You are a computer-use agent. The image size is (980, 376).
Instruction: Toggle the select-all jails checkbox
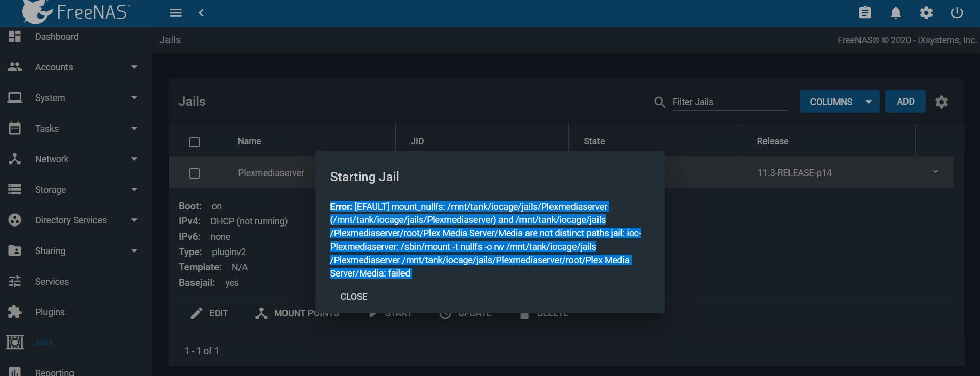point(195,142)
